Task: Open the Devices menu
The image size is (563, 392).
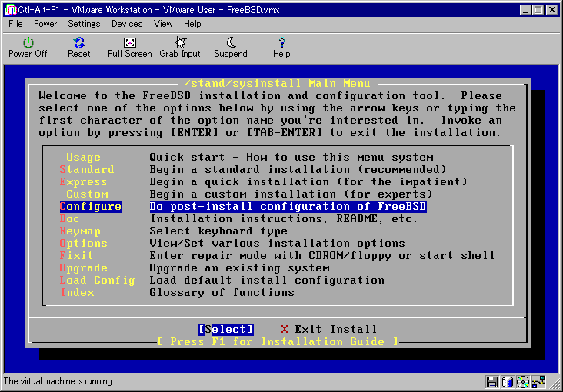Action: pos(127,24)
